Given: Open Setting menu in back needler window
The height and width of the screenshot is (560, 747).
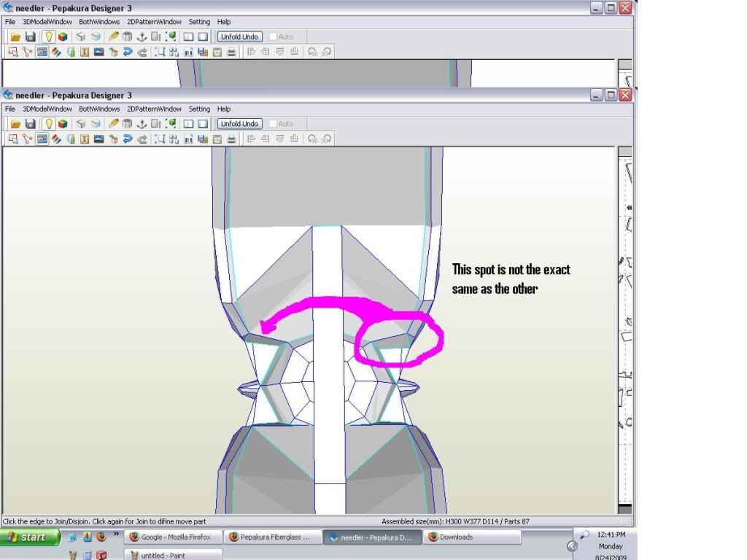Looking at the screenshot, I should click(x=199, y=22).
